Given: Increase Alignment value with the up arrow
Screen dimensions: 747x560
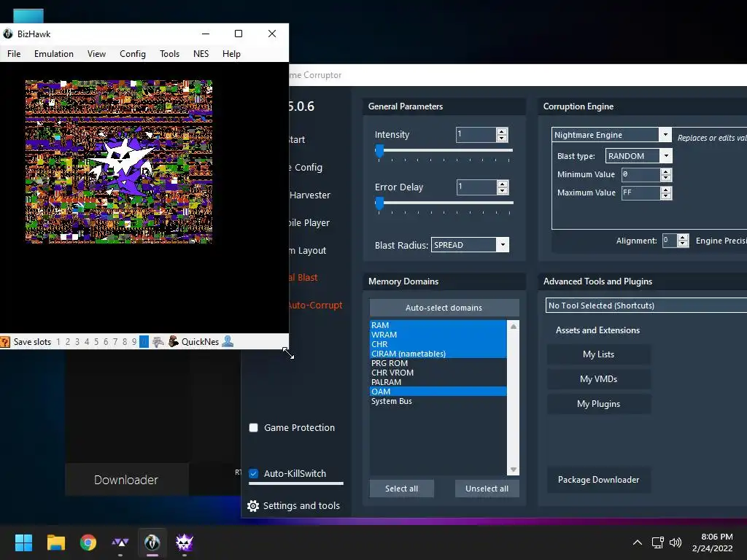Looking at the screenshot, I should click(683, 237).
